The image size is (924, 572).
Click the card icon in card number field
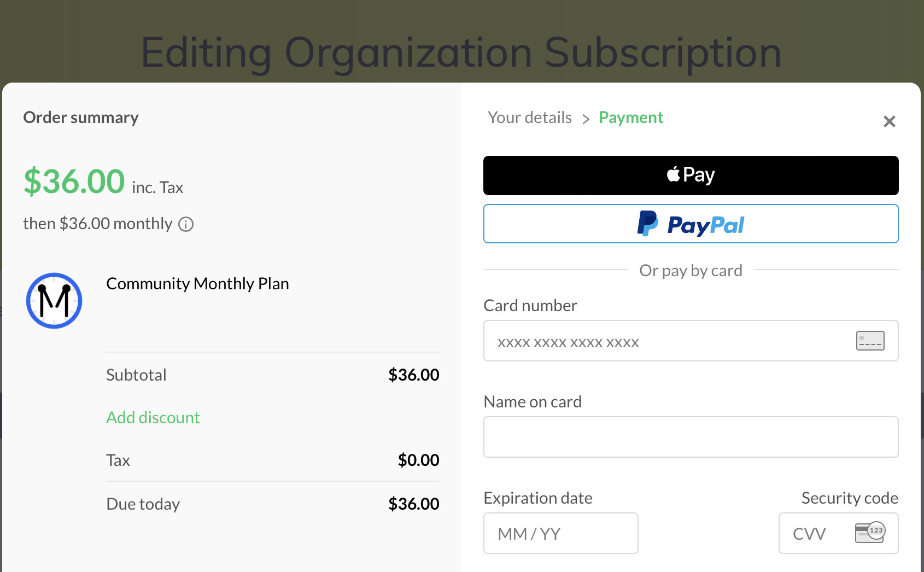click(x=870, y=341)
